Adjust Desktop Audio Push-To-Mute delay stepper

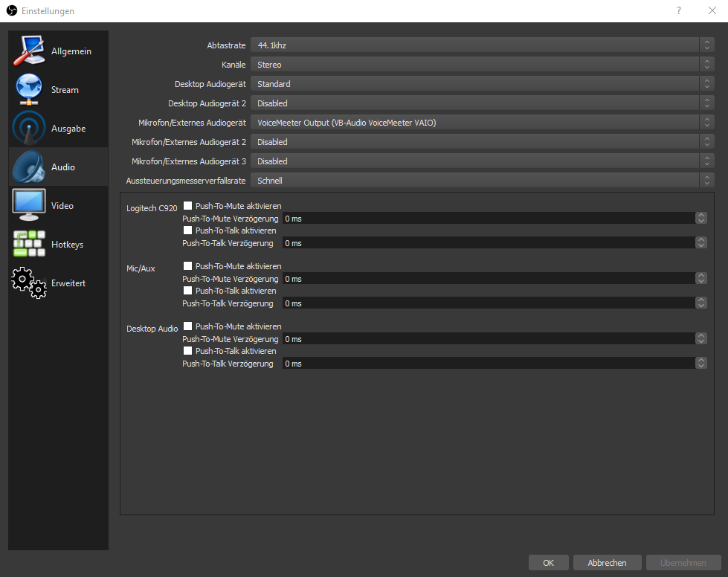(x=701, y=339)
